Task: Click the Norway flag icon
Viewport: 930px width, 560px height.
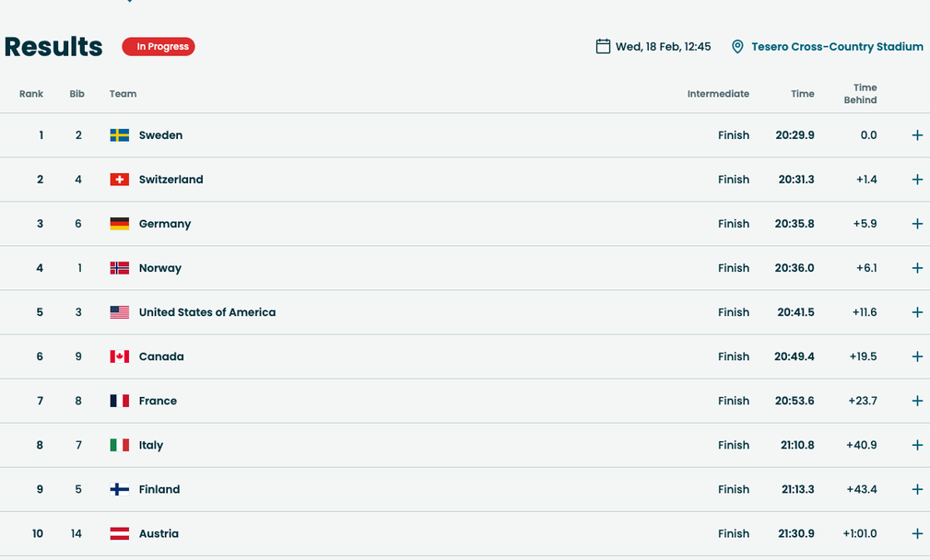Action: (x=119, y=268)
